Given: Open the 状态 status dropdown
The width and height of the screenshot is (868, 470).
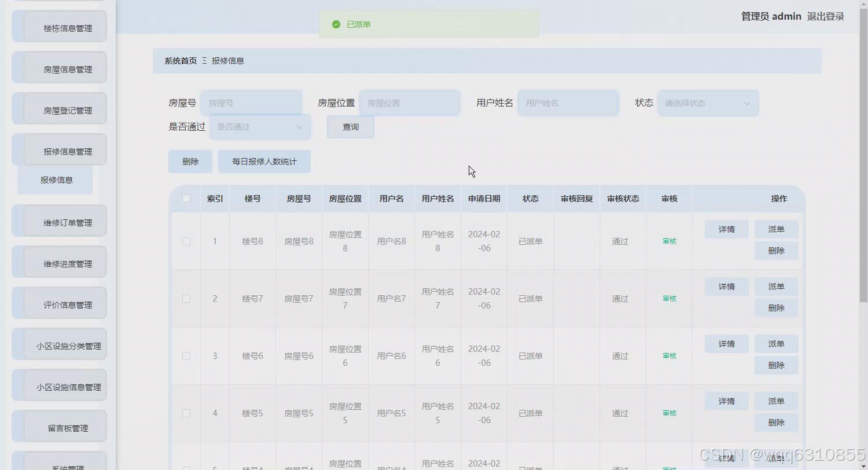Looking at the screenshot, I should (x=707, y=102).
